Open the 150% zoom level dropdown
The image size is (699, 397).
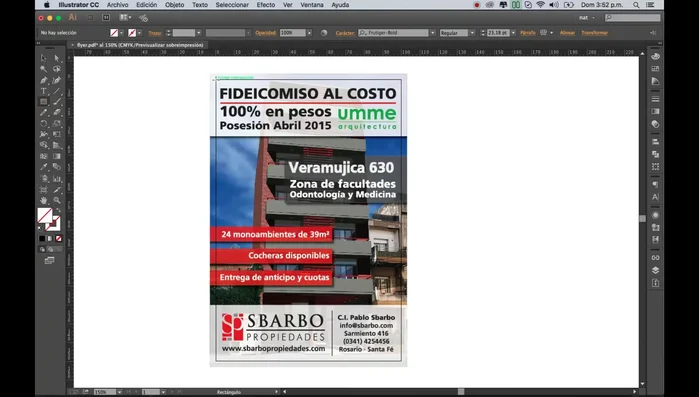119,392
